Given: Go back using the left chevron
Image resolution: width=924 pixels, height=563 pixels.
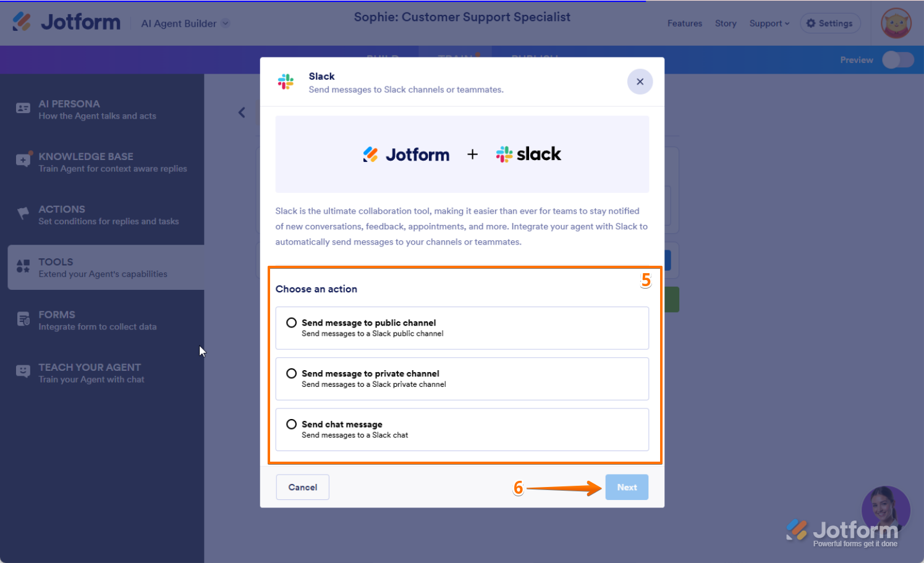Looking at the screenshot, I should click(x=242, y=112).
